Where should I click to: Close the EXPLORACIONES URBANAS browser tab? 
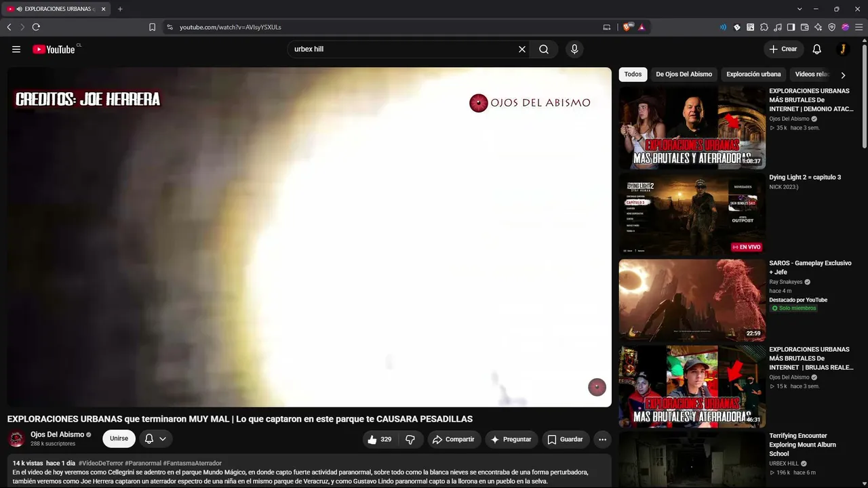[104, 9]
